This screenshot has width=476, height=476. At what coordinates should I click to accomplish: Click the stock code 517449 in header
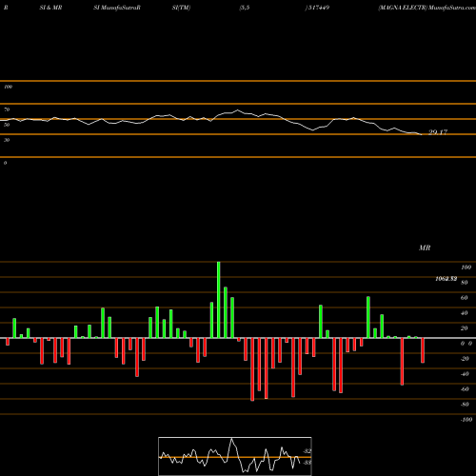[x=318, y=8]
